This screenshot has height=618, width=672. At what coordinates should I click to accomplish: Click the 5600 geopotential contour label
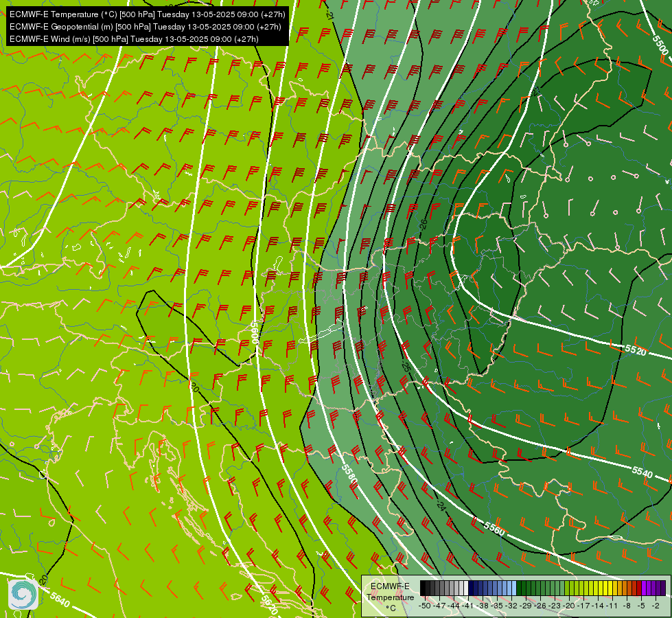click(254, 332)
